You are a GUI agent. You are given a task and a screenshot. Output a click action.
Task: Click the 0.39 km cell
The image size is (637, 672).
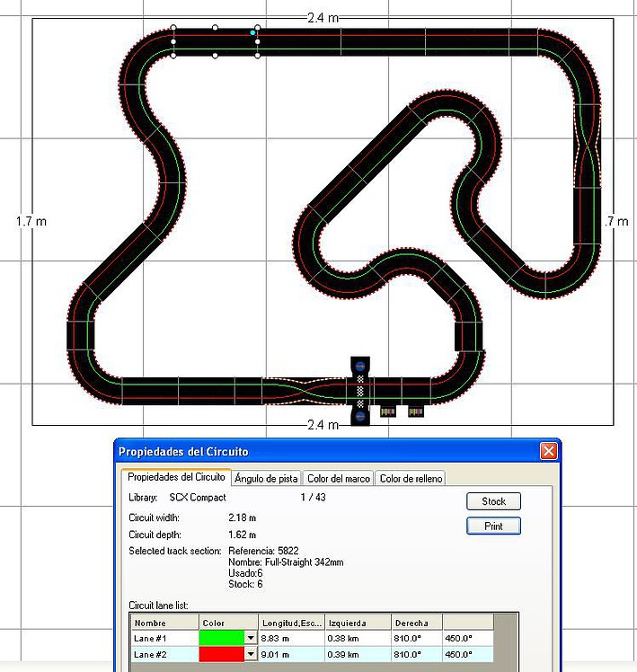358,654
